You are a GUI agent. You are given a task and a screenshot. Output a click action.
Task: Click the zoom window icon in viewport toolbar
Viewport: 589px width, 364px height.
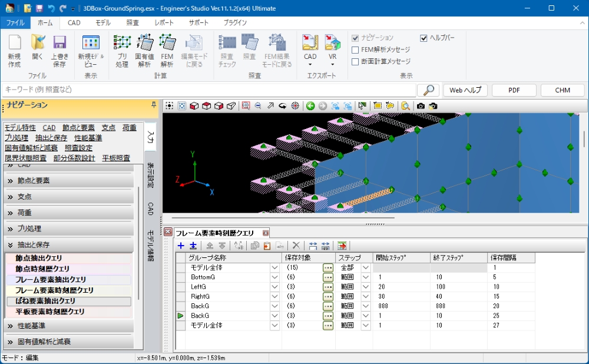246,106
